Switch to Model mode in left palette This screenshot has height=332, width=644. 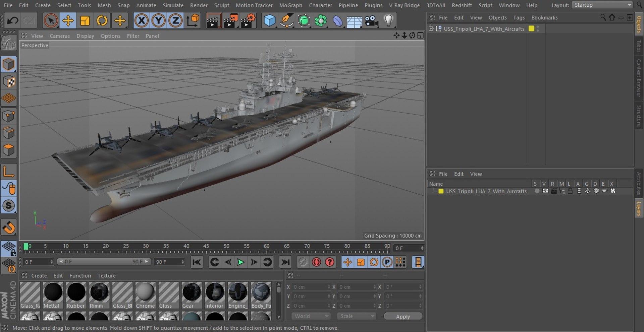[9, 64]
